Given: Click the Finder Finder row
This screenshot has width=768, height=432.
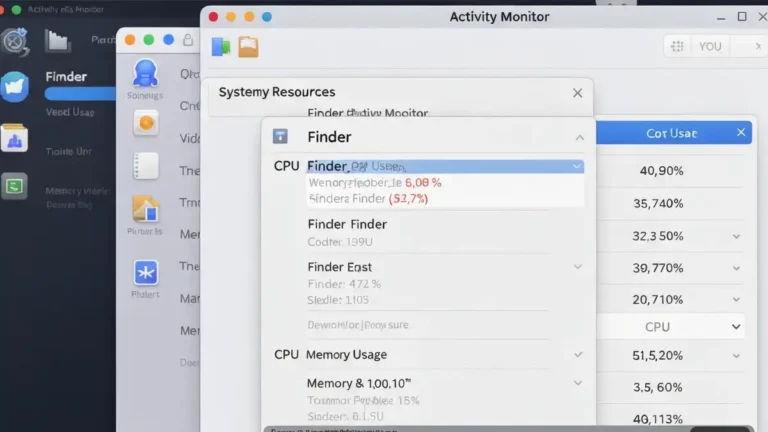Looking at the screenshot, I should click(x=347, y=224).
